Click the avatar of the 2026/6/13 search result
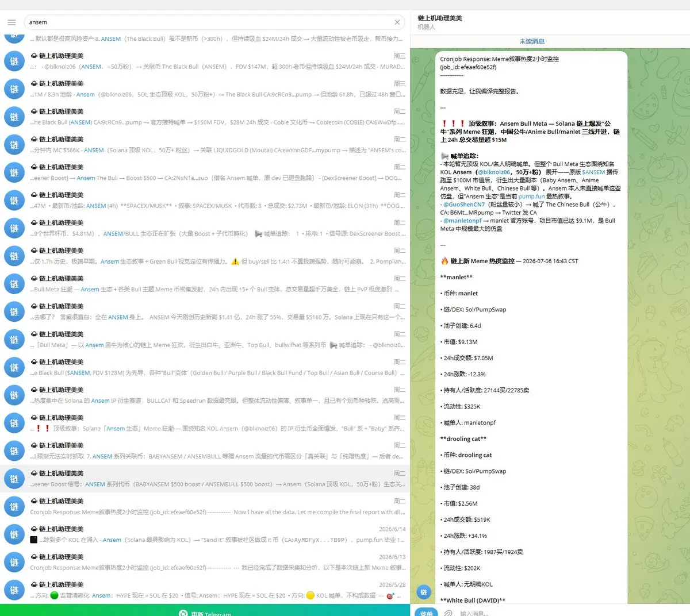690x616 pixels. click(x=14, y=562)
